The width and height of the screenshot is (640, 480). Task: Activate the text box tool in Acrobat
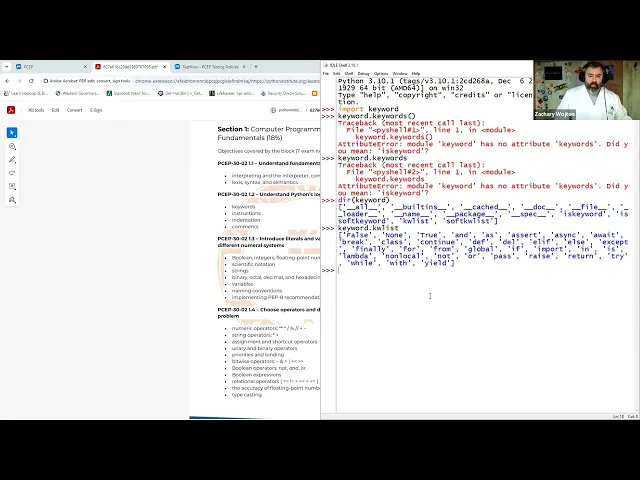[12, 186]
